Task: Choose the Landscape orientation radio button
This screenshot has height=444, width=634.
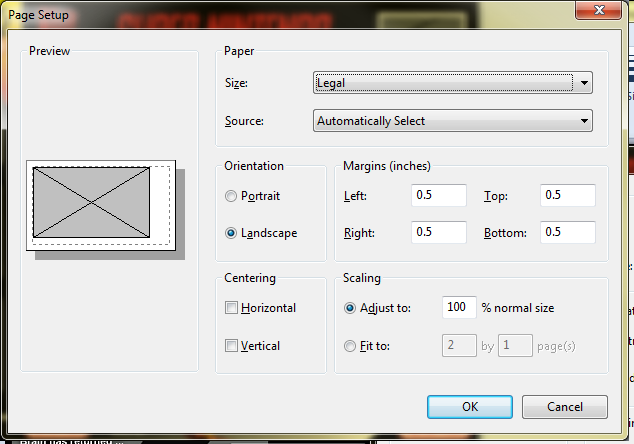Action: [232, 233]
